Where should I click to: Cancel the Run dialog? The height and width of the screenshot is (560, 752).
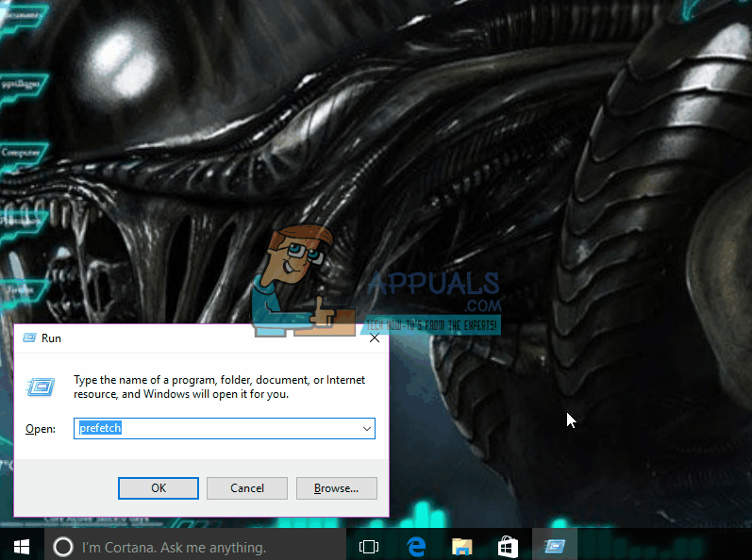[247, 488]
